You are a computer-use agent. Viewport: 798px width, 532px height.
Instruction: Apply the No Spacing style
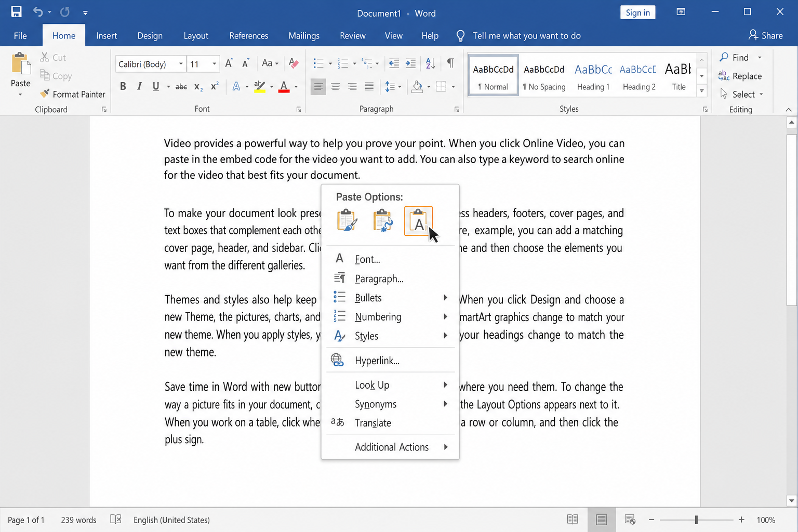click(x=544, y=75)
